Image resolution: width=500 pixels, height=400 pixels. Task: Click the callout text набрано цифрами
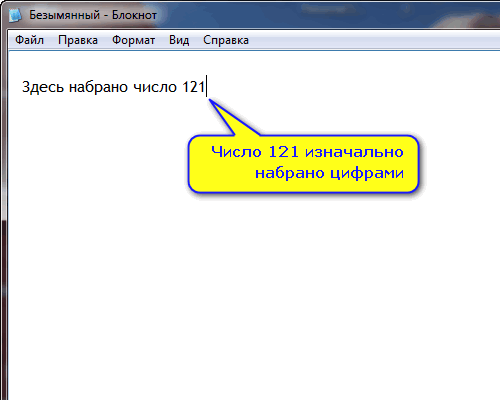point(329,173)
